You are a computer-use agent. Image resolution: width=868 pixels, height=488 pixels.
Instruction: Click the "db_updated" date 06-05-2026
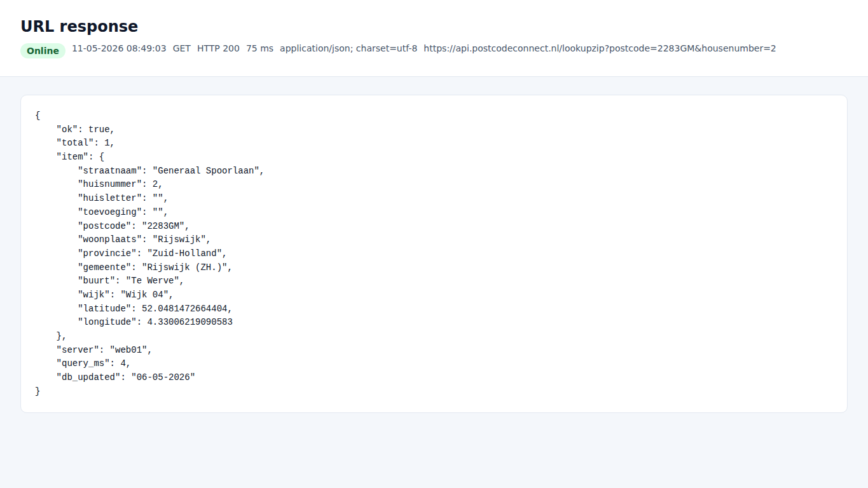[x=163, y=377]
